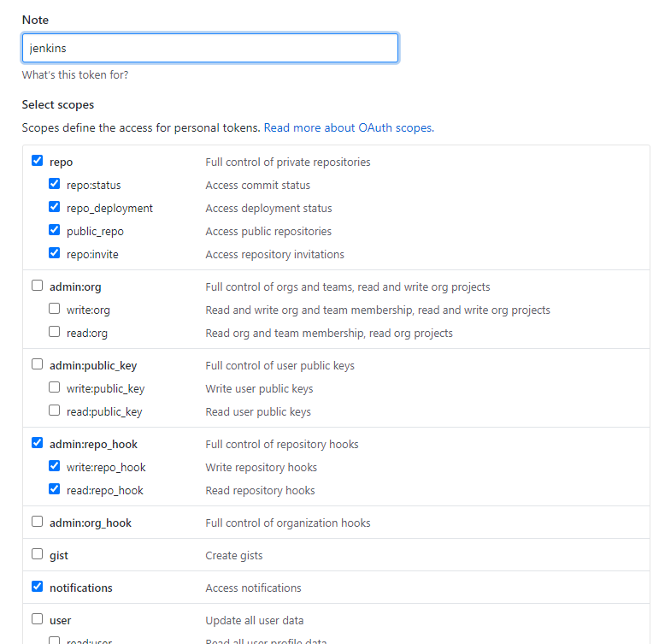Enable write:public_key scope
This screenshot has width=653, height=644.
pos(55,387)
